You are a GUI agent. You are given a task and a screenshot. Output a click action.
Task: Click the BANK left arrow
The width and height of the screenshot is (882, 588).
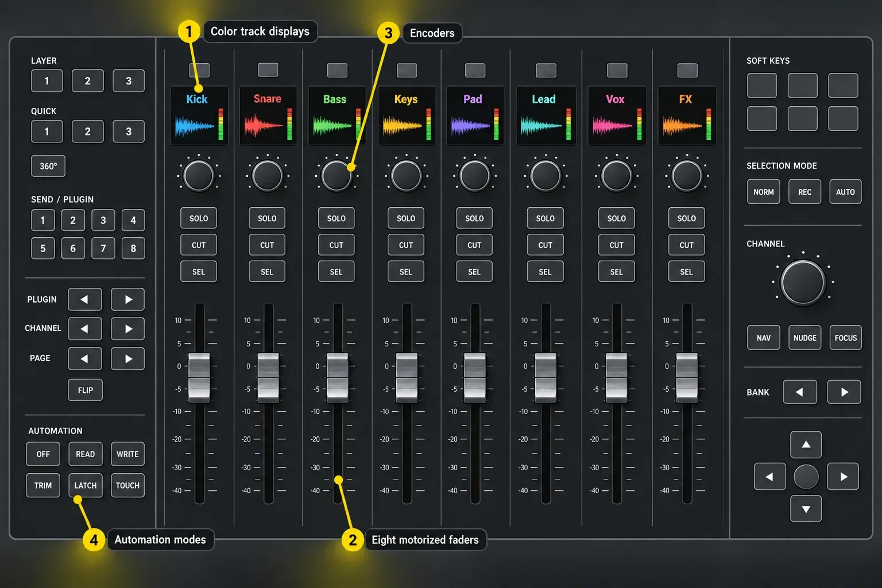pyautogui.click(x=800, y=392)
